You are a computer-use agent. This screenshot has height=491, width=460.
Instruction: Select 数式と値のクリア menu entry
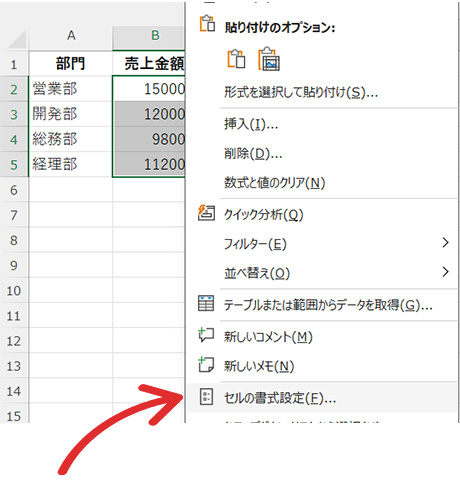coord(274,183)
